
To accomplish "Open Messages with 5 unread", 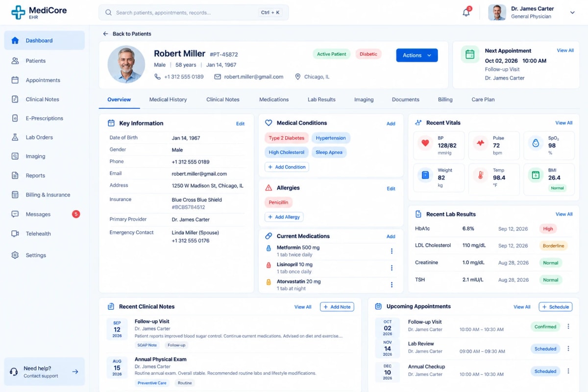I will tap(44, 214).
